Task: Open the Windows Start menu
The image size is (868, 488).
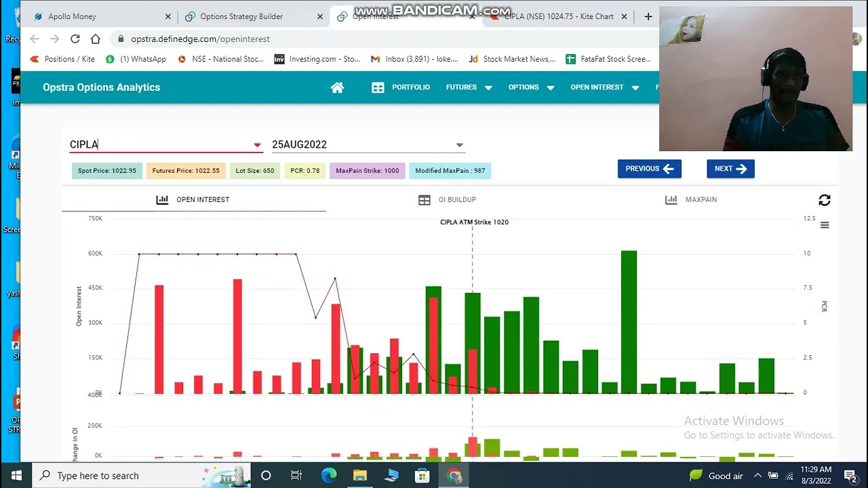Action: pos(16,475)
